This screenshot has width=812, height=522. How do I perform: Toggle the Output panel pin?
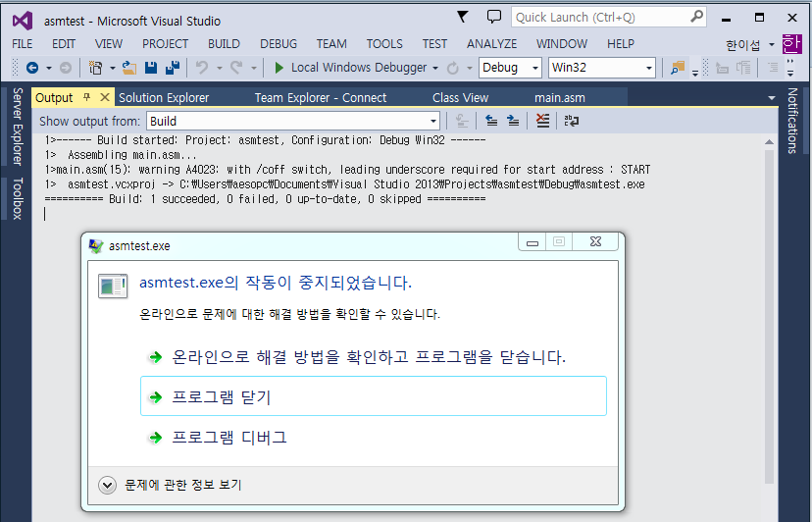click(x=87, y=97)
